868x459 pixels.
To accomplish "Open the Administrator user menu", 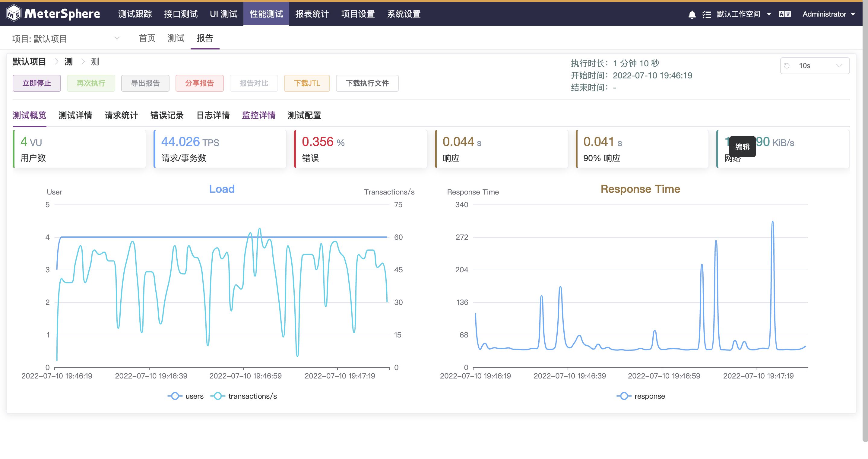I will pos(828,14).
